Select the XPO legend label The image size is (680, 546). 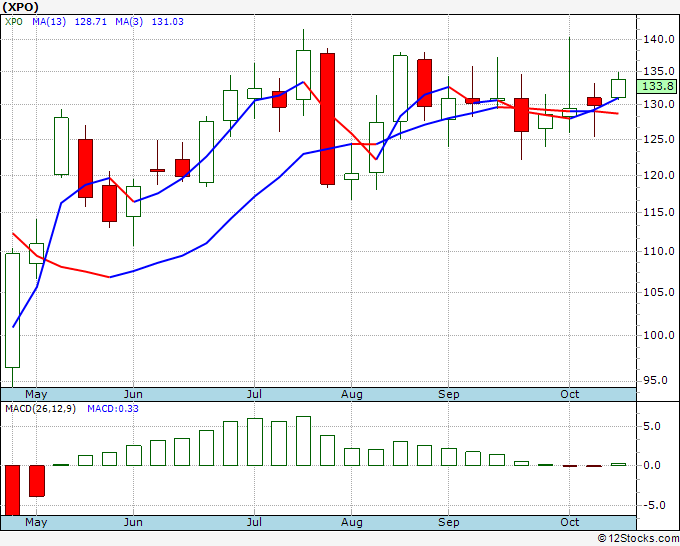pos(14,22)
